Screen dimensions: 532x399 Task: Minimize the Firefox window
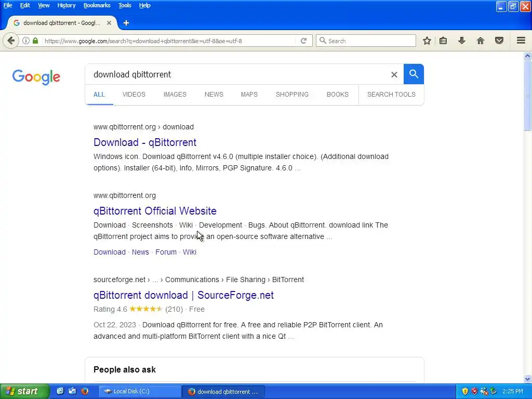pyautogui.click(x=501, y=6)
